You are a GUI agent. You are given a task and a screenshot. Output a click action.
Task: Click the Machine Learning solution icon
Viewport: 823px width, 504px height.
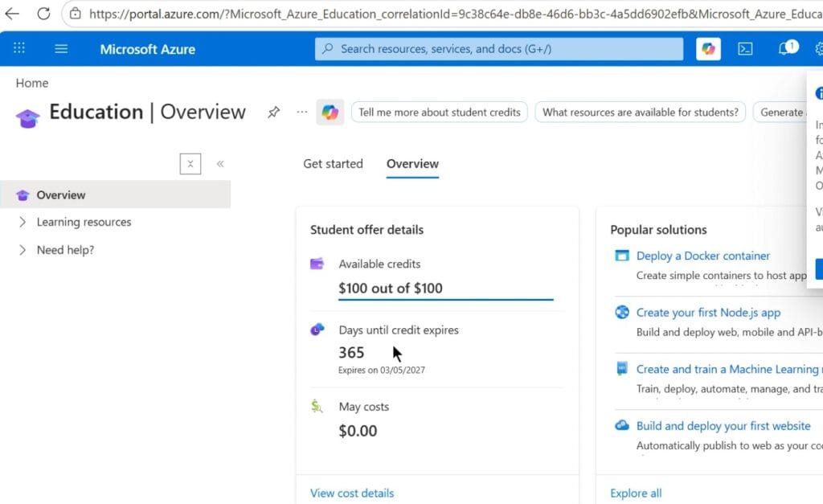coord(622,368)
